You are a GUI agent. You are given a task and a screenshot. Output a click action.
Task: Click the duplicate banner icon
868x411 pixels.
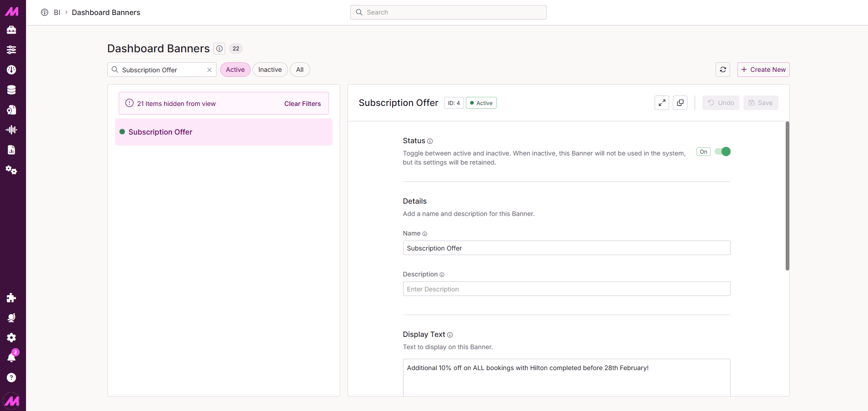(680, 103)
